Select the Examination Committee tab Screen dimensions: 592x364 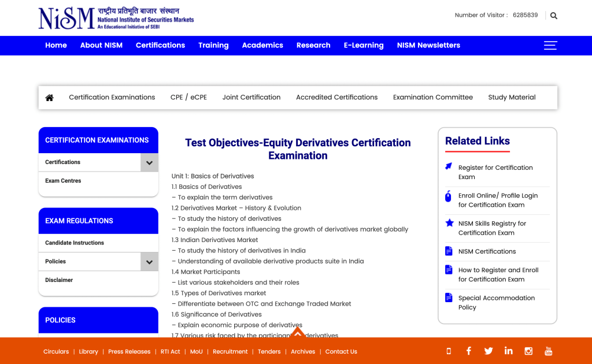pos(432,97)
